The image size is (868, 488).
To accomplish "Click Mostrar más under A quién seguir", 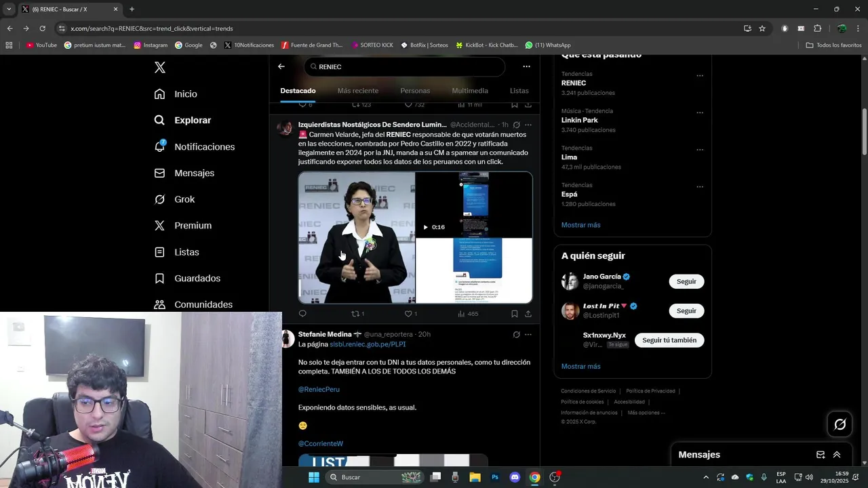I will point(580,367).
